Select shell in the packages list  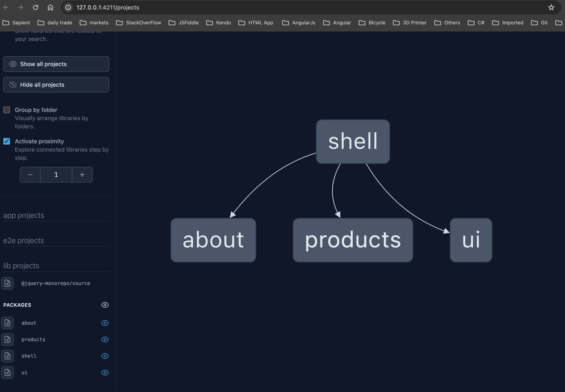[29, 356]
